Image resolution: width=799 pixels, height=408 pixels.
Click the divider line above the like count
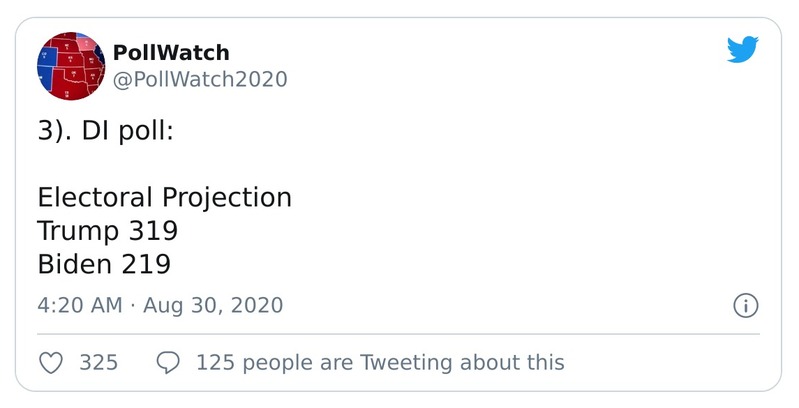(x=398, y=334)
